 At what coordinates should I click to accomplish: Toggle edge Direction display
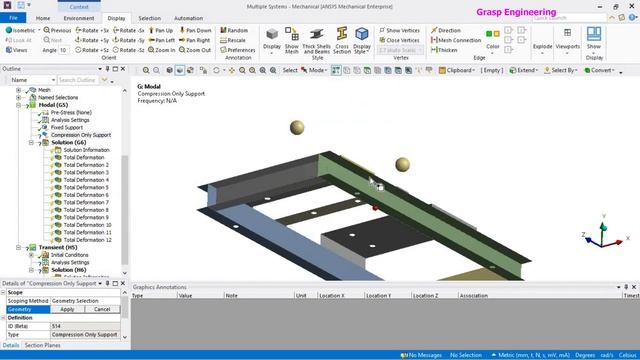pyautogui.click(x=446, y=30)
